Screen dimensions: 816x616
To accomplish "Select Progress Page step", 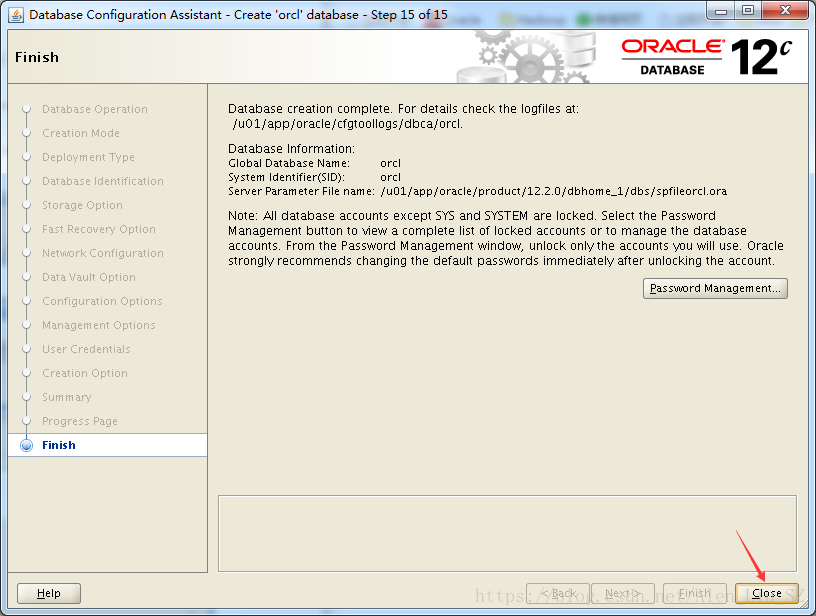I will (80, 421).
